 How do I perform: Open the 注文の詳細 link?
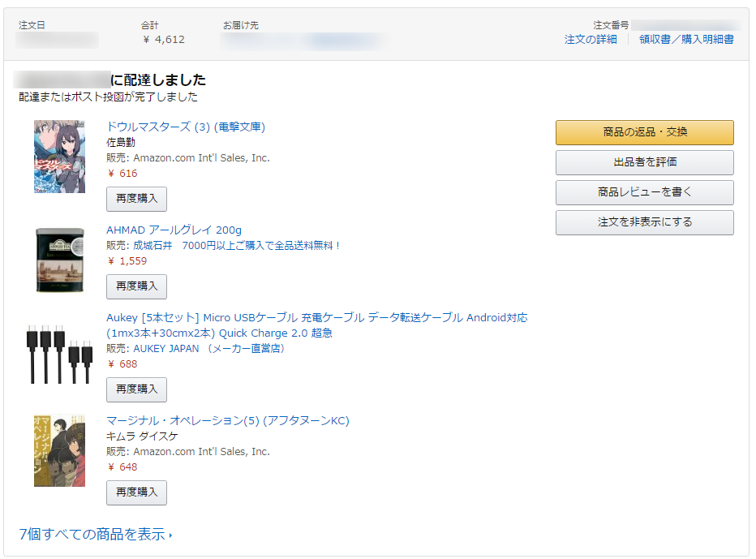pos(591,39)
